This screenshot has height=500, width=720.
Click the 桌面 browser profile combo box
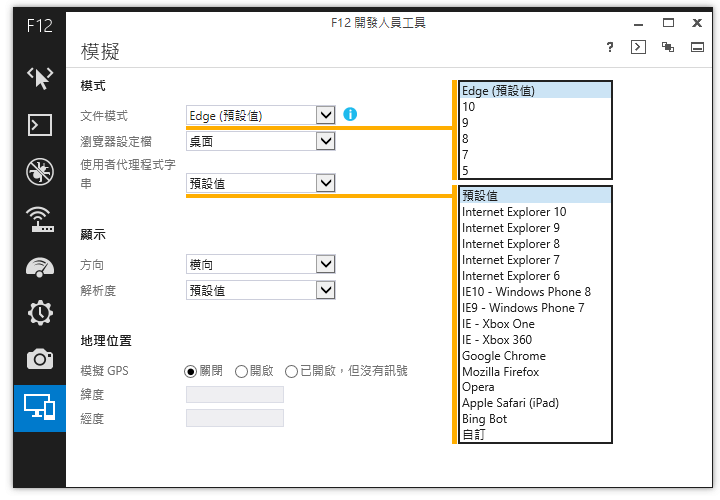(261, 141)
